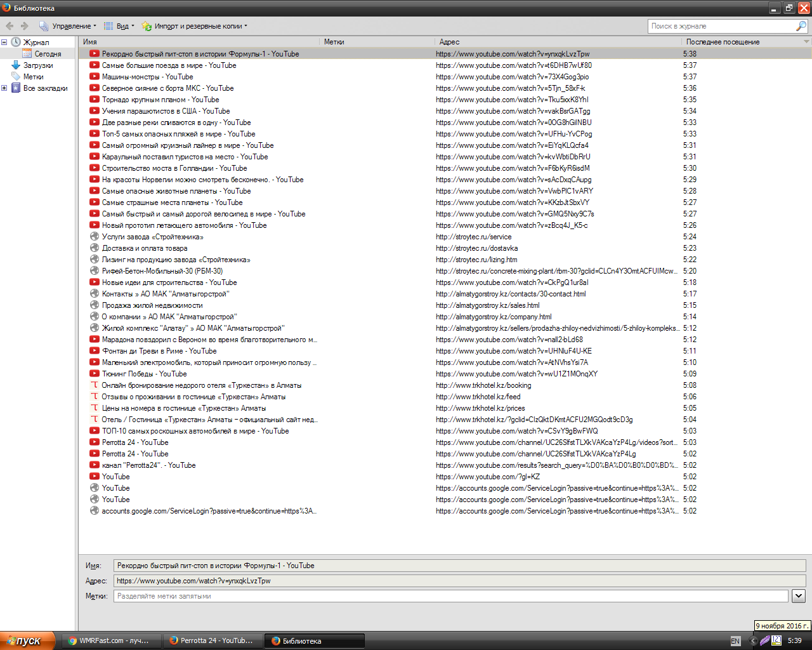Click globe icon of Продажа жилой недвижимости row
Screen dimensions: 812x650
tap(95, 305)
